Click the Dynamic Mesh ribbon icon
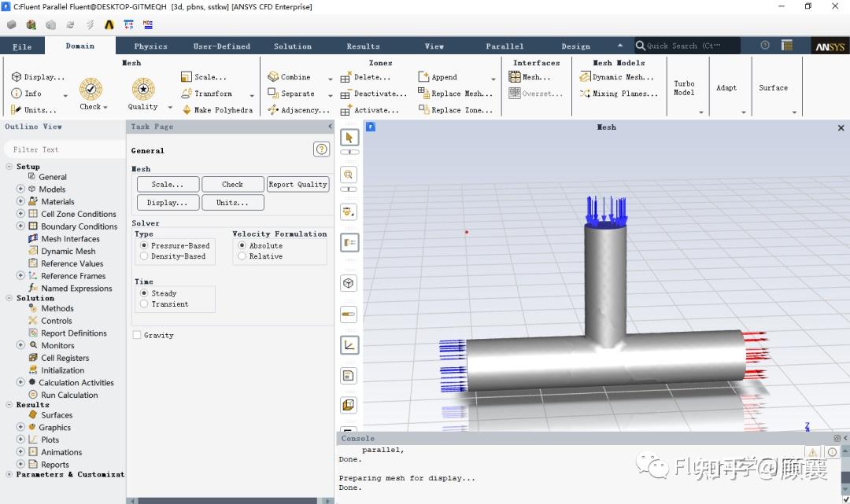Image resolution: width=850 pixels, height=504 pixels. (585, 77)
